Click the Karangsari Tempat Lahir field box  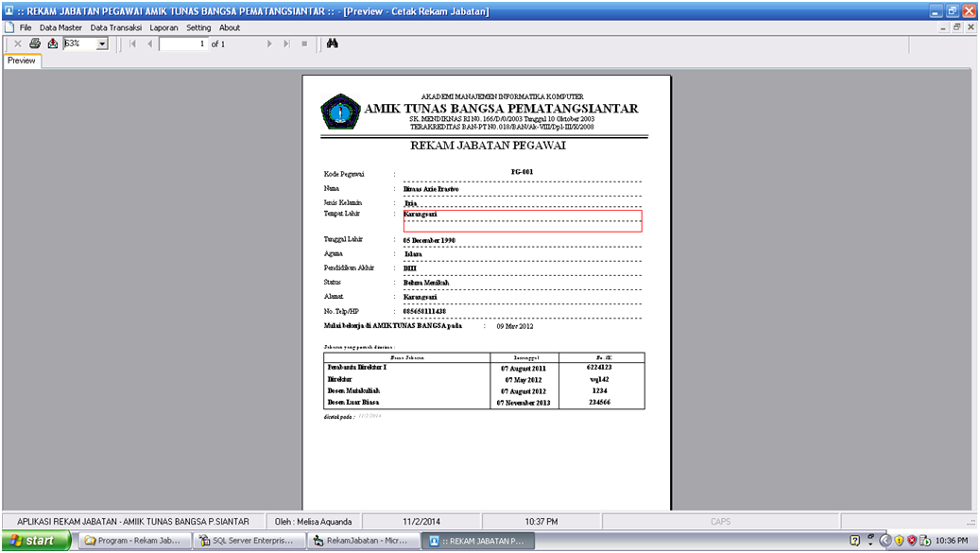523,221
